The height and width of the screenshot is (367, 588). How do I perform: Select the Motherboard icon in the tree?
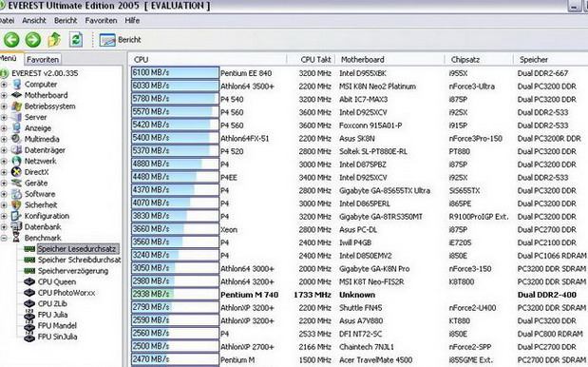point(17,95)
